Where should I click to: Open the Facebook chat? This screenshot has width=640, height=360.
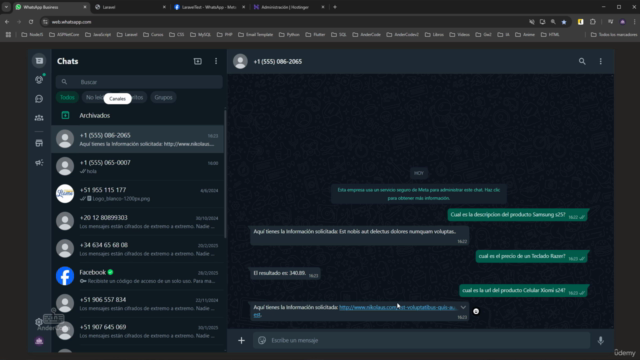point(138,276)
